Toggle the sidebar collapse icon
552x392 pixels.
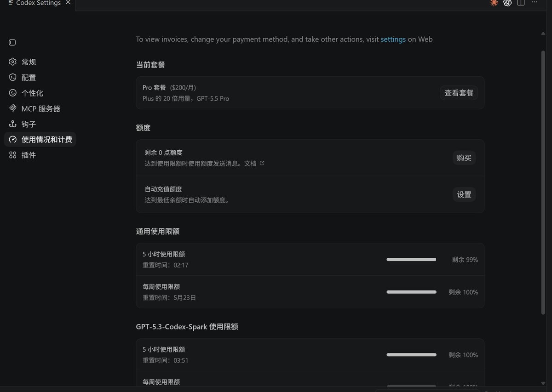click(12, 42)
